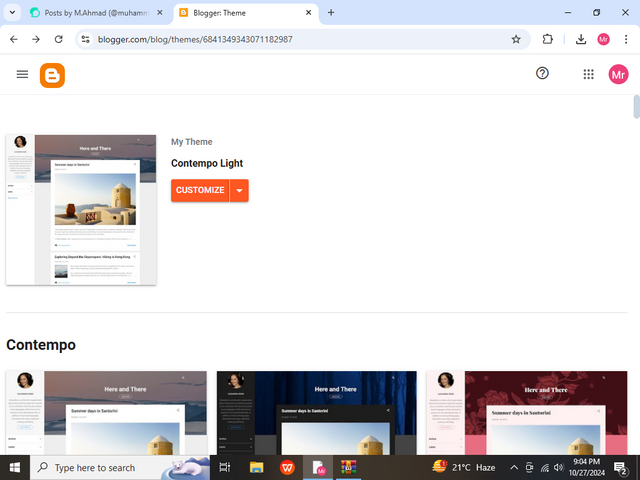Click the My Theme preview thumbnail

coord(81,210)
